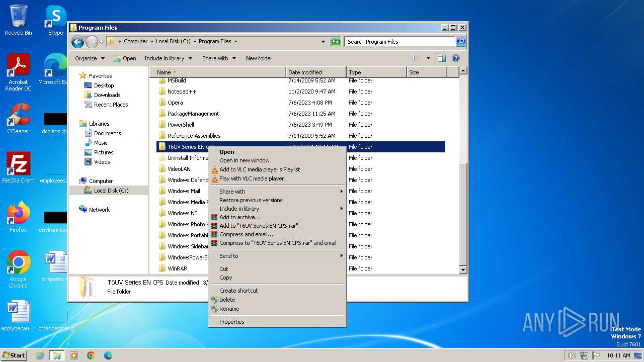Screen dimensions: 644x362
Task: Choose Open in context menu
Action: tap(277, 152)
